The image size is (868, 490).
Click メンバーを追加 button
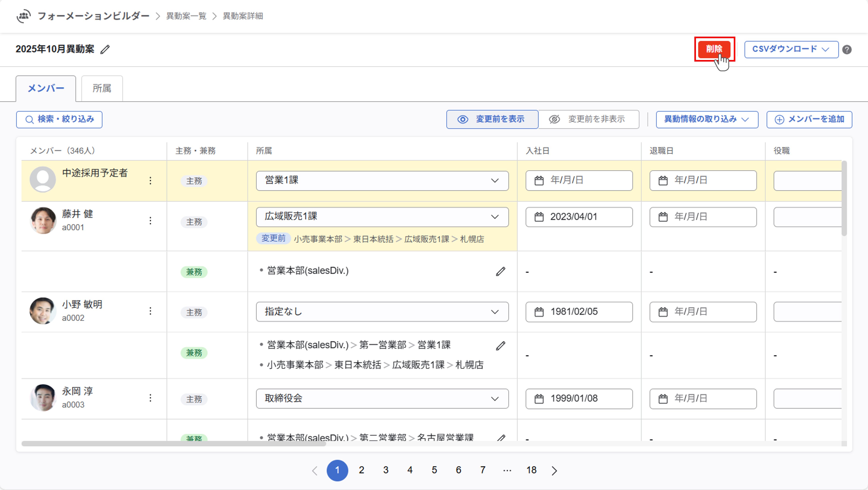(809, 119)
